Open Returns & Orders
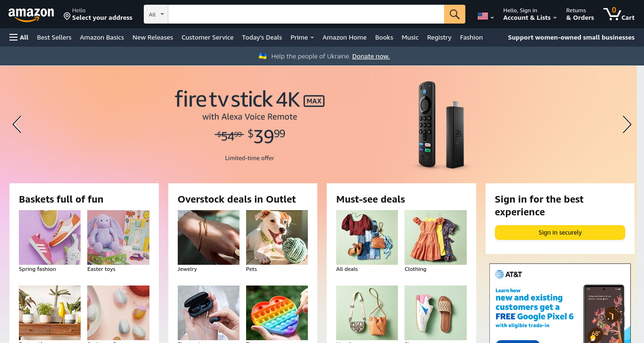The image size is (644, 343). click(580, 14)
